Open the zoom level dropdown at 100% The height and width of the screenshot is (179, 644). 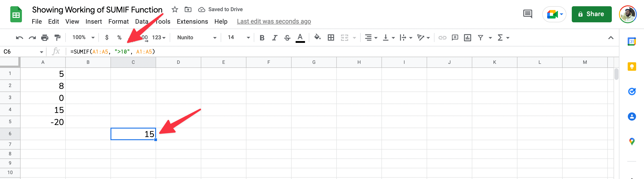click(x=83, y=37)
